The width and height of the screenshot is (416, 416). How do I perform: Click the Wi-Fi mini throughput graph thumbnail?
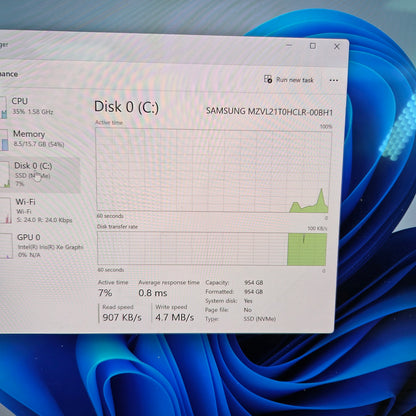click(x=6, y=211)
